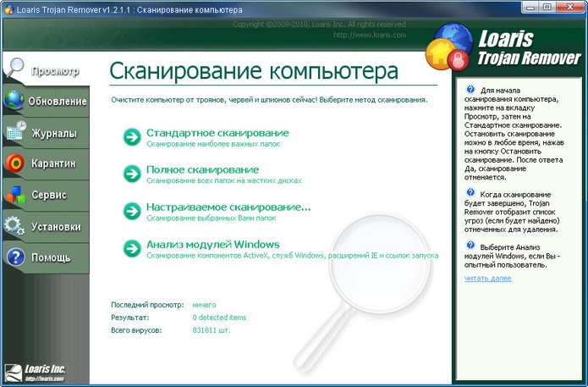The image size is (588, 387).
Task: Click the green arrow for Анализ модулей Windows
Action: click(132, 248)
